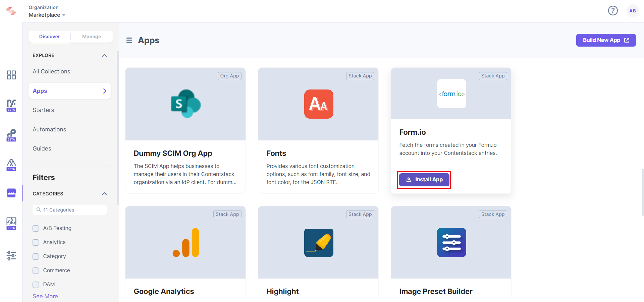Click the Filters heading

point(44,177)
